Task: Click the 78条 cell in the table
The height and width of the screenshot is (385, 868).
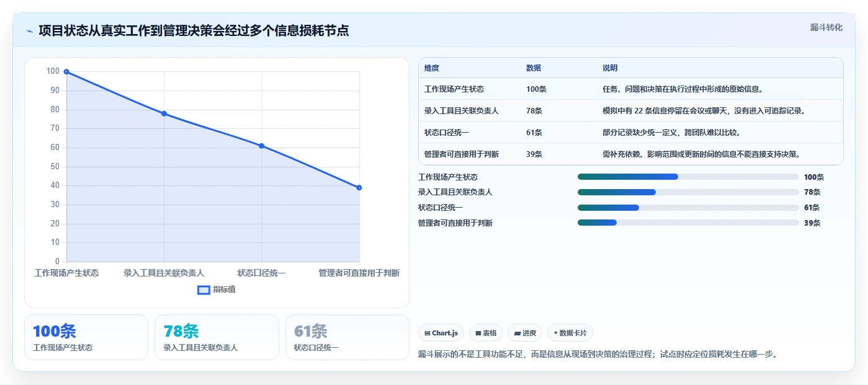Action: click(x=534, y=111)
